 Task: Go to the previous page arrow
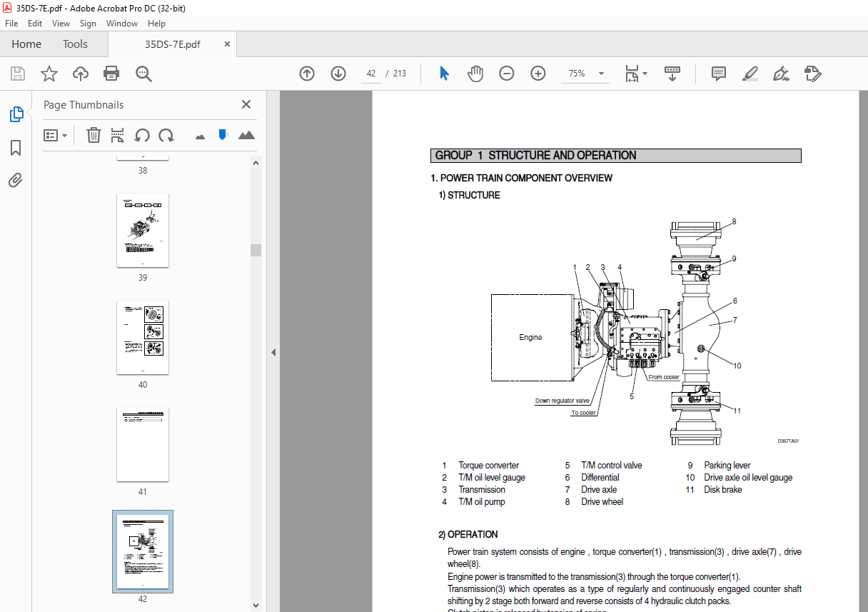click(307, 74)
